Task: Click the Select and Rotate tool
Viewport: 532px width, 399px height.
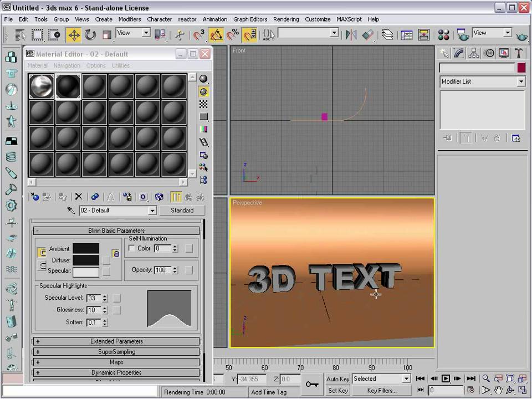Action: tap(90, 35)
